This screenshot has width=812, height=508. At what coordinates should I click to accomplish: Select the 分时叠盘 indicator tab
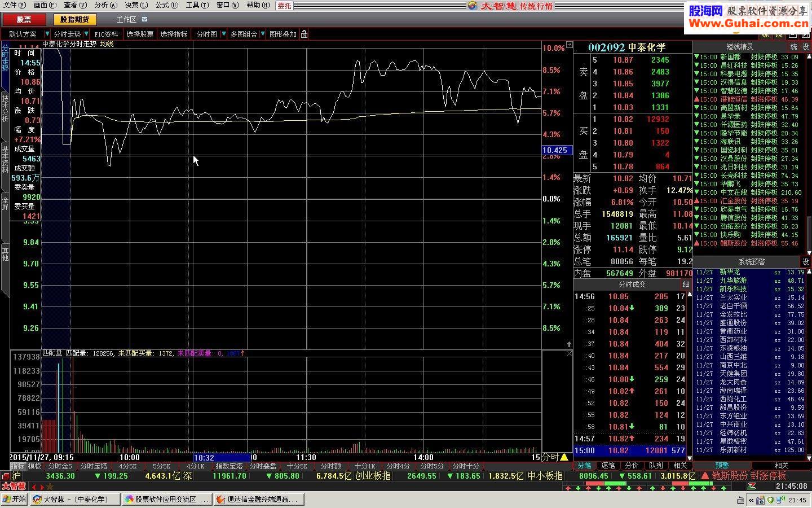pos(263,466)
